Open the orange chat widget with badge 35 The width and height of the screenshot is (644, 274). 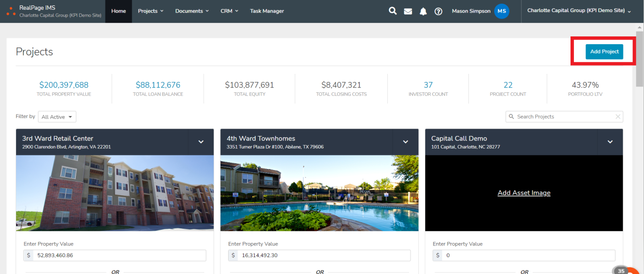631,270
